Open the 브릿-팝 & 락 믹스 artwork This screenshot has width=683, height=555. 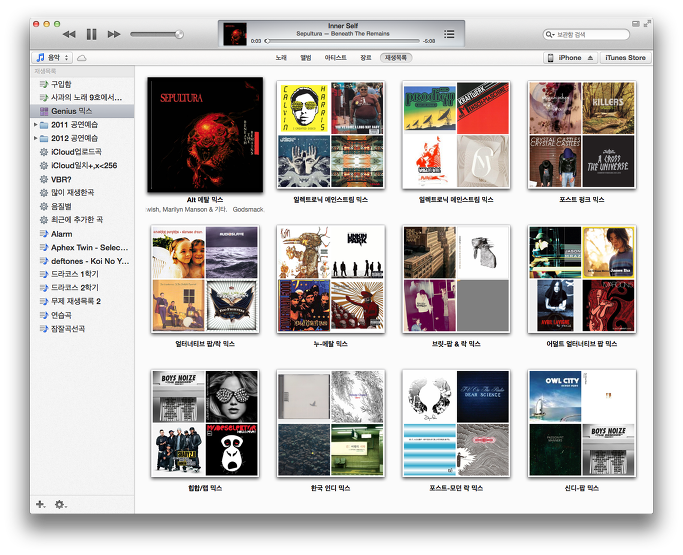click(x=456, y=279)
